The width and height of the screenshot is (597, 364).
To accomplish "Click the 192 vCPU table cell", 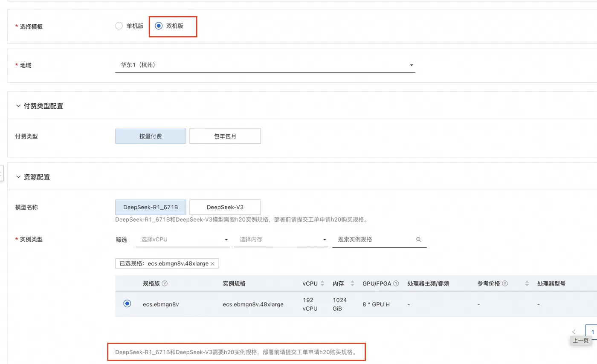I will [310, 304].
